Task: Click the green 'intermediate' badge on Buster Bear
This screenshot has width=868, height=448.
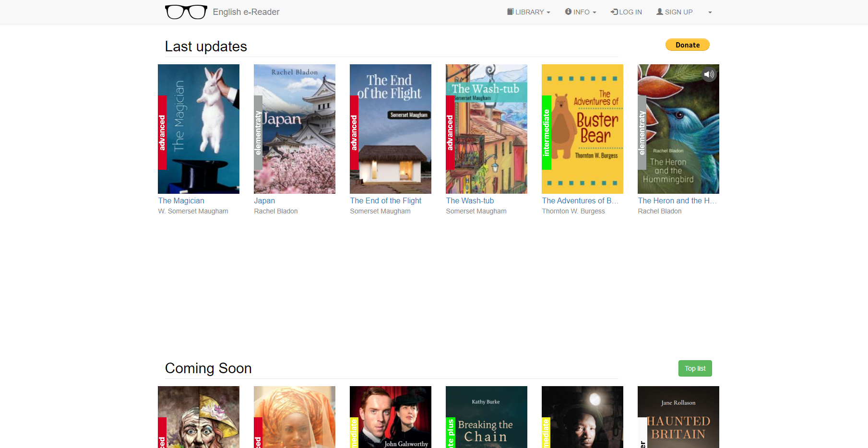Action: click(547, 130)
